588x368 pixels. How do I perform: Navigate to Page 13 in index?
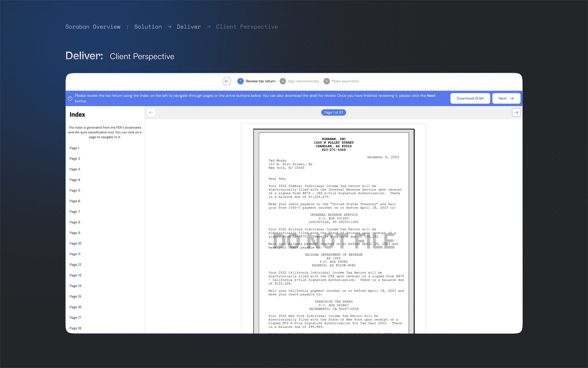(x=75, y=275)
